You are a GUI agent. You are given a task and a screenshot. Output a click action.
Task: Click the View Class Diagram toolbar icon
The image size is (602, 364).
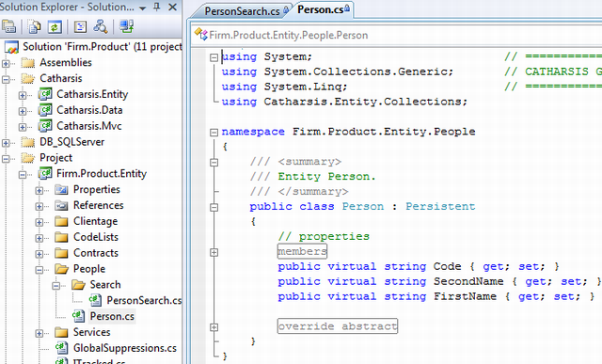(101, 27)
